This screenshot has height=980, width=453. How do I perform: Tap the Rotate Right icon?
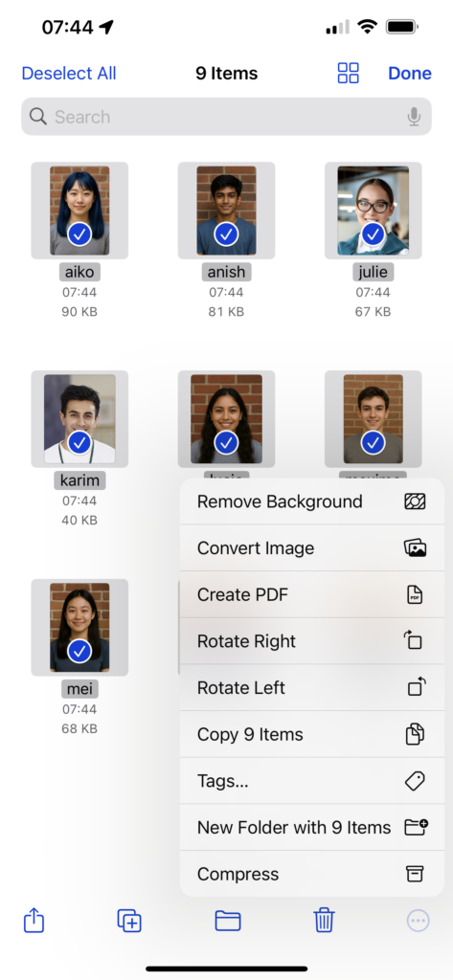pyautogui.click(x=414, y=640)
